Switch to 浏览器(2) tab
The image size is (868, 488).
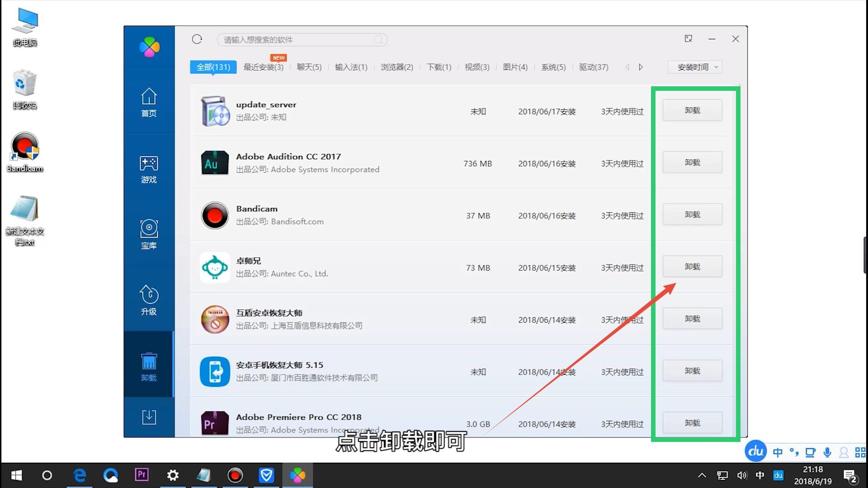coord(397,67)
